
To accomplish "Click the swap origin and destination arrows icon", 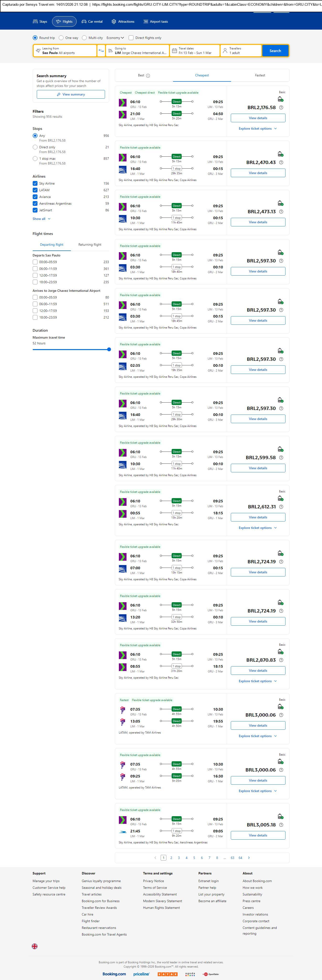I will (101, 51).
